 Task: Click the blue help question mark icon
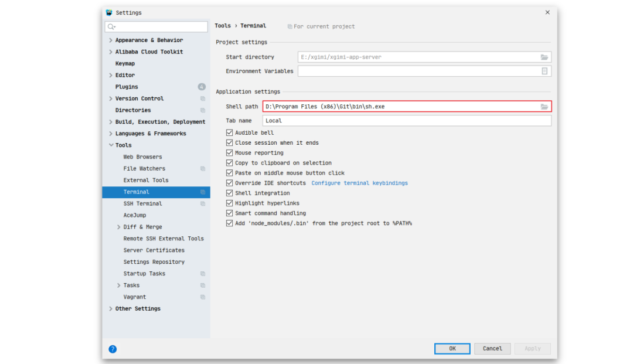pos(113,349)
